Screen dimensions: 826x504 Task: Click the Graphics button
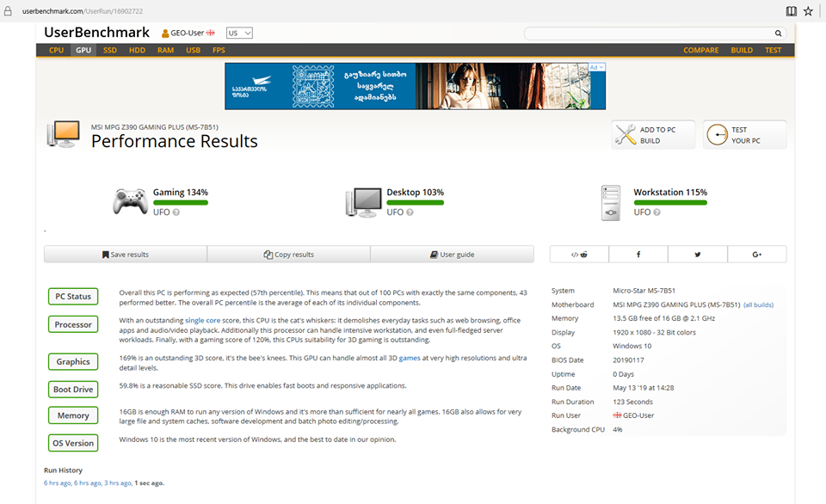pyautogui.click(x=73, y=362)
